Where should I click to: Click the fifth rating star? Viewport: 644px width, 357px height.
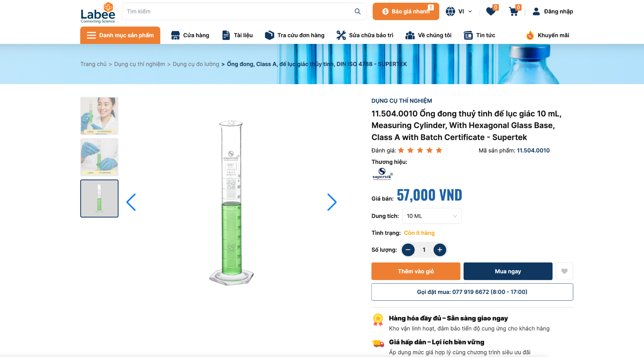tap(439, 150)
